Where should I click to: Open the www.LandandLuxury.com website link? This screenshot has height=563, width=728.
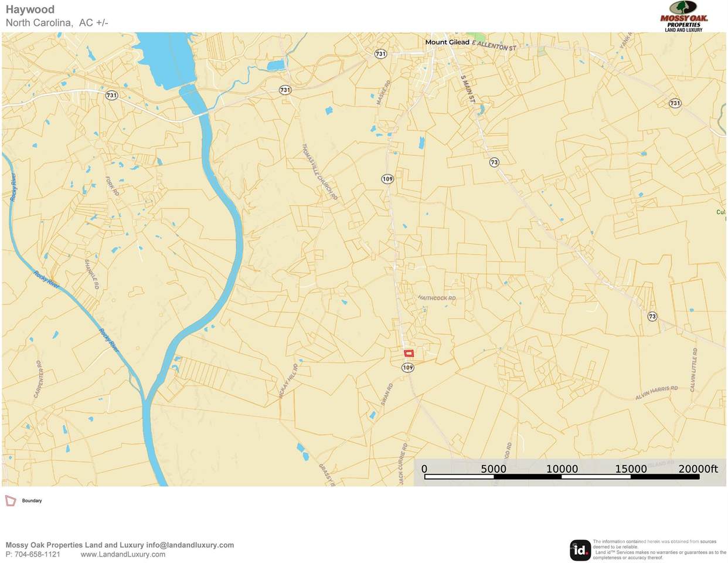[x=123, y=554]
